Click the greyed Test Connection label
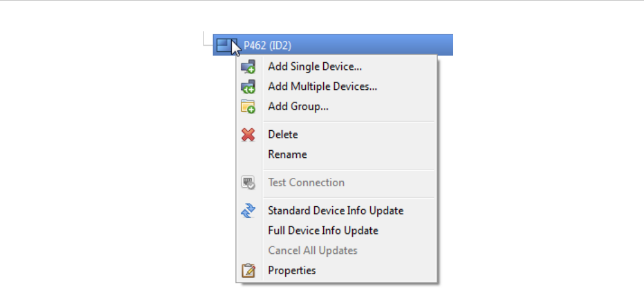 [x=306, y=182]
